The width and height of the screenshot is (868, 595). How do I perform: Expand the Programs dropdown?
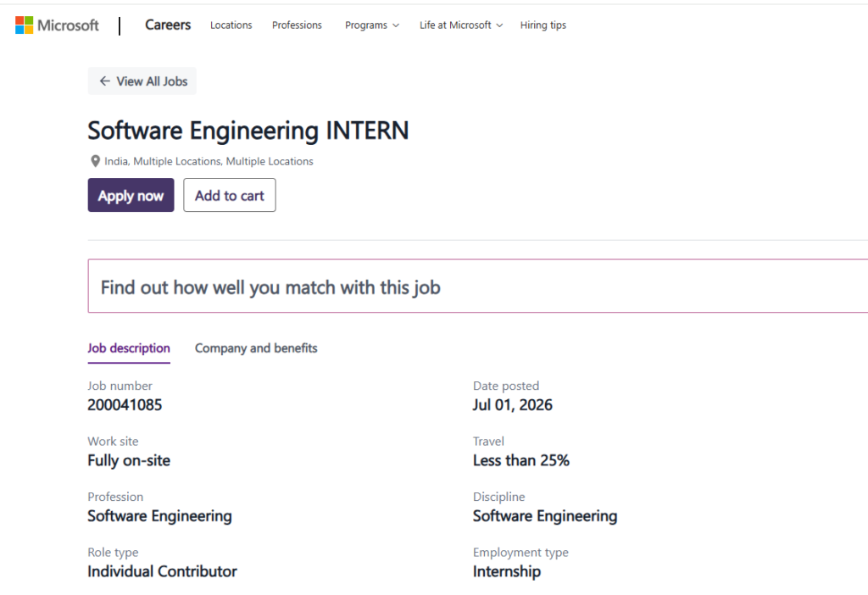click(371, 25)
